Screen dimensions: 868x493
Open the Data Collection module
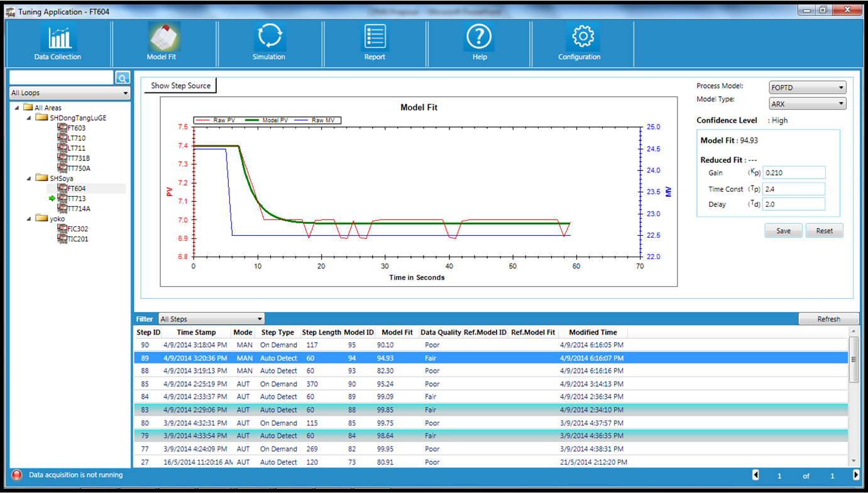(x=58, y=42)
